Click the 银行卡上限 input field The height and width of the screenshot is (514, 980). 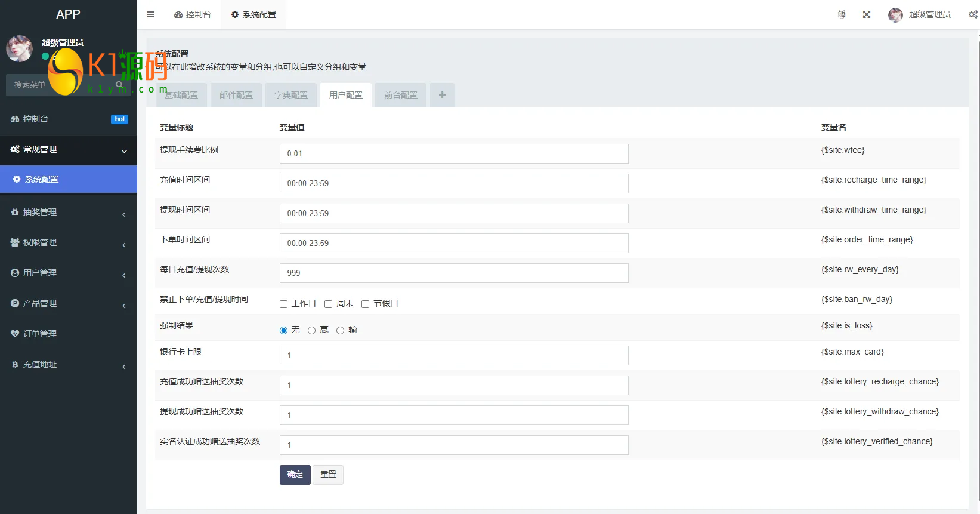[x=454, y=355]
